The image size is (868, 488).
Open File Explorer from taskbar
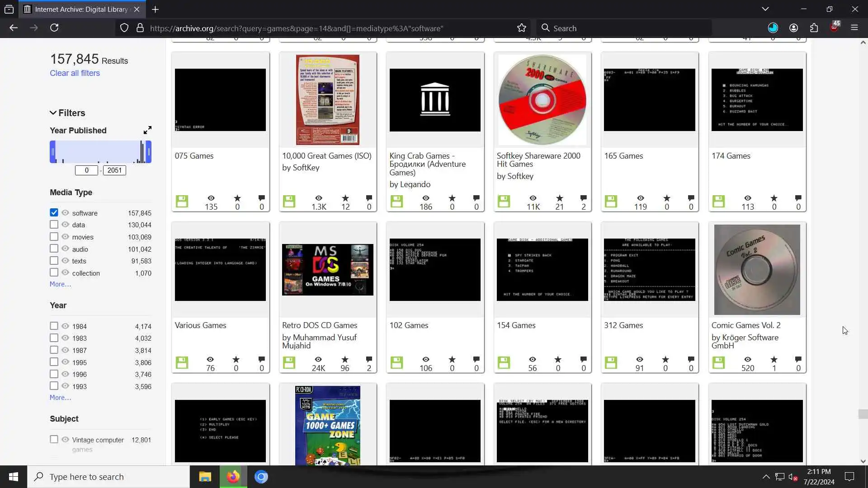(205, 477)
